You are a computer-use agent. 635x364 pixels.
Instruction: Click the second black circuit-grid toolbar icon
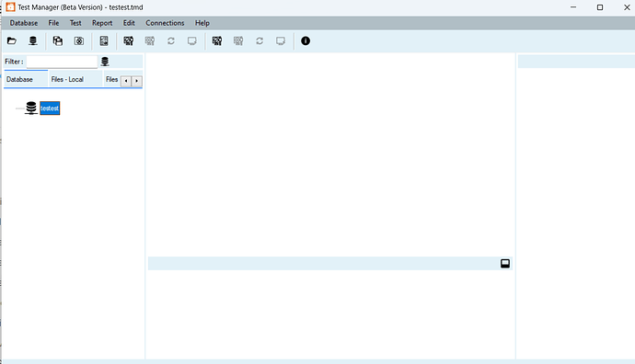pyautogui.click(x=217, y=40)
